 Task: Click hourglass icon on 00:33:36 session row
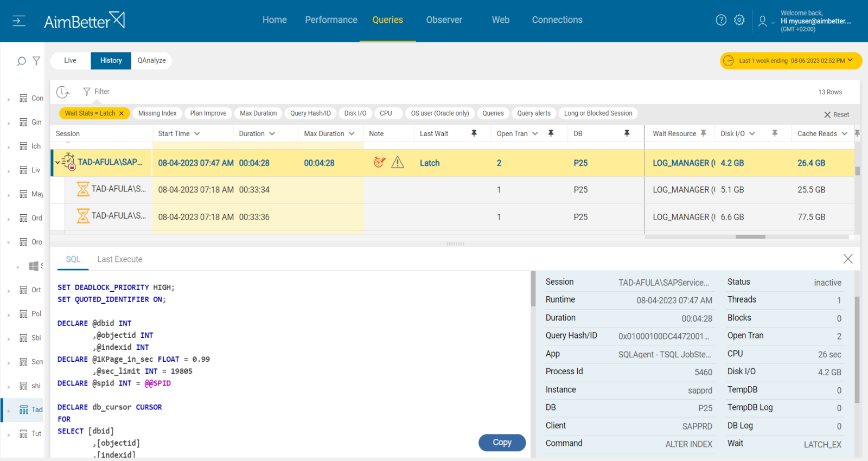coord(83,216)
